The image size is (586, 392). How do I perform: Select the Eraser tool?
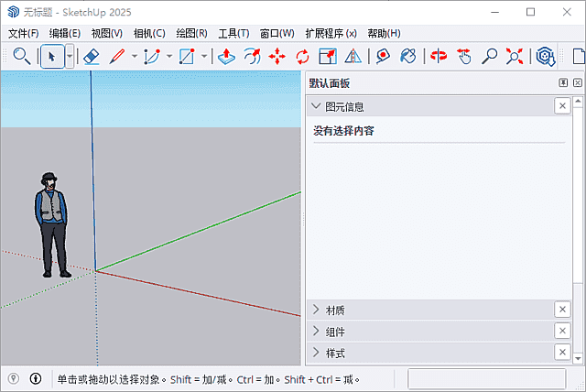pyautogui.click(x=91, y=56)
